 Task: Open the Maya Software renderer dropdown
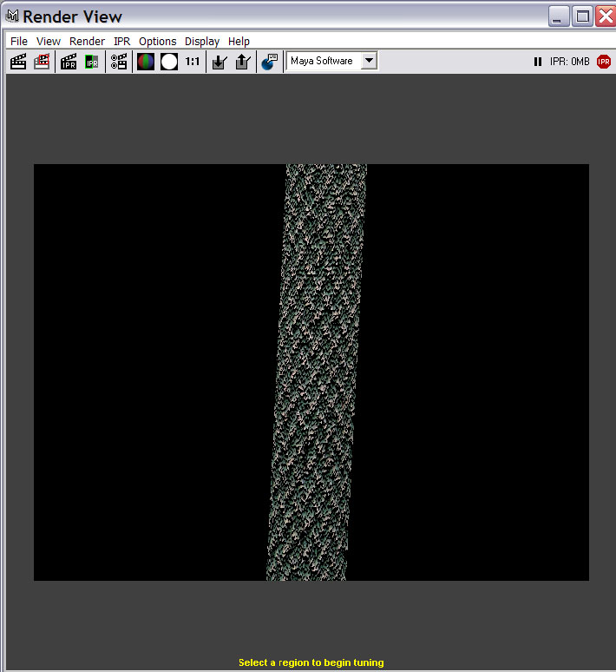point(332,61)
